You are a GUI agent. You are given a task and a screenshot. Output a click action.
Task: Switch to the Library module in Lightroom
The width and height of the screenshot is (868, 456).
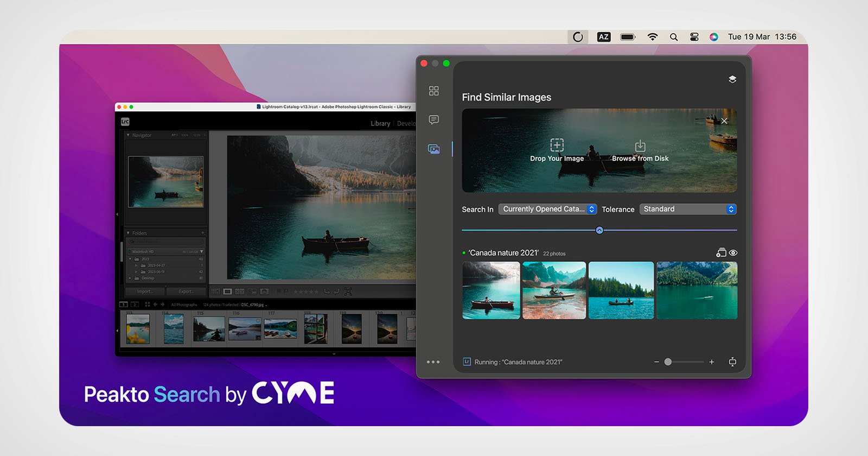pyautogui.click(x=380, y=124)
